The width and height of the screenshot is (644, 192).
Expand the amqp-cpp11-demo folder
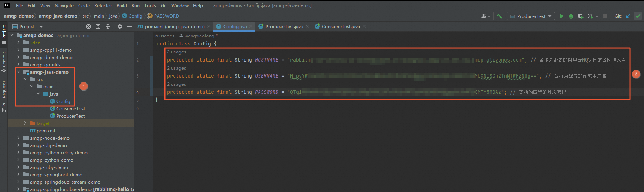[x=19, y=50]
